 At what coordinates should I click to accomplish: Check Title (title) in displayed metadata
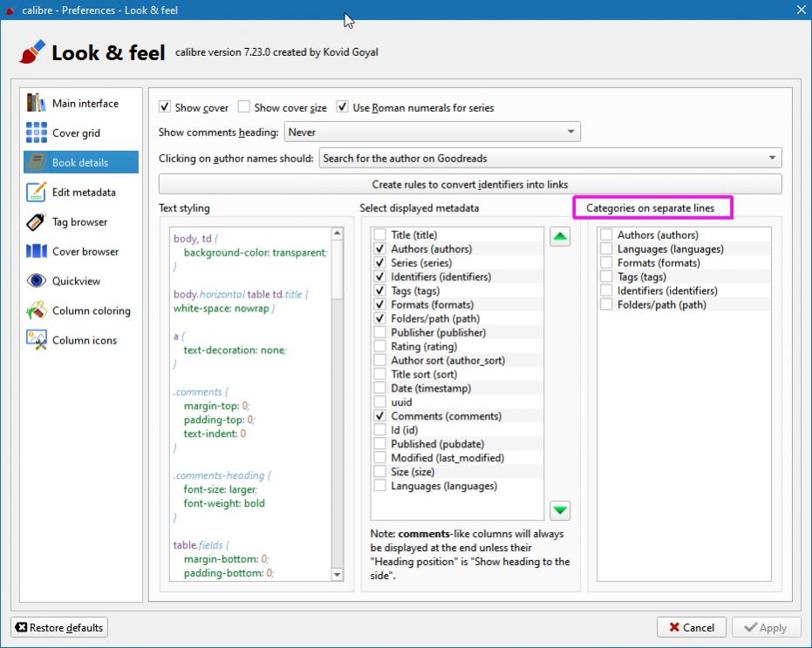point(379,235)
